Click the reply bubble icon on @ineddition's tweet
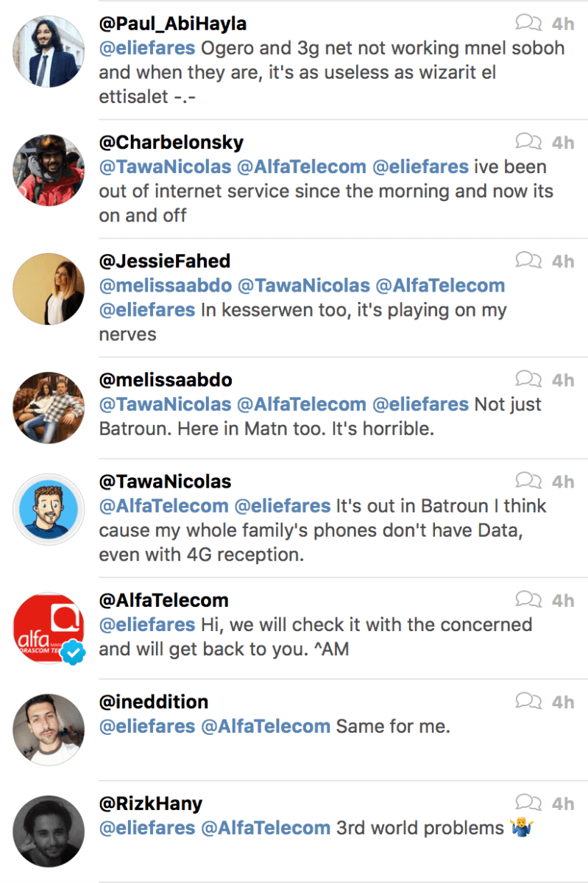 click(528, 701)
